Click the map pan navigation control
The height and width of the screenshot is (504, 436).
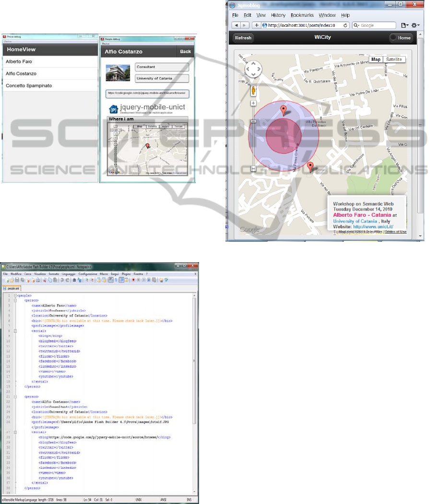tap(253, 70)
